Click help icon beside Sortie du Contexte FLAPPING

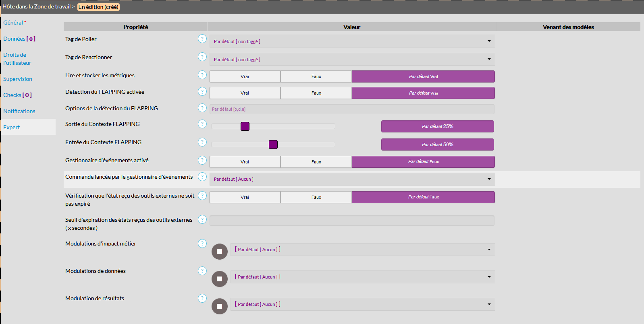tap(202, 124)
